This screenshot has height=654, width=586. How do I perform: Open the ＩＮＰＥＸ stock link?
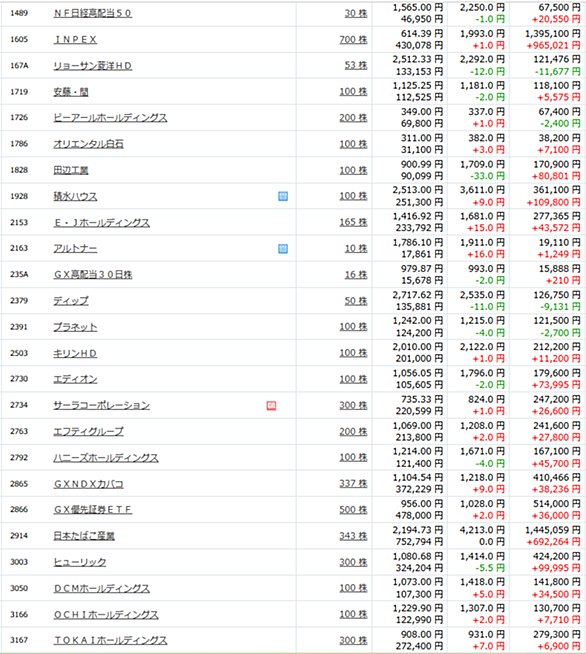tap(75, 40)
